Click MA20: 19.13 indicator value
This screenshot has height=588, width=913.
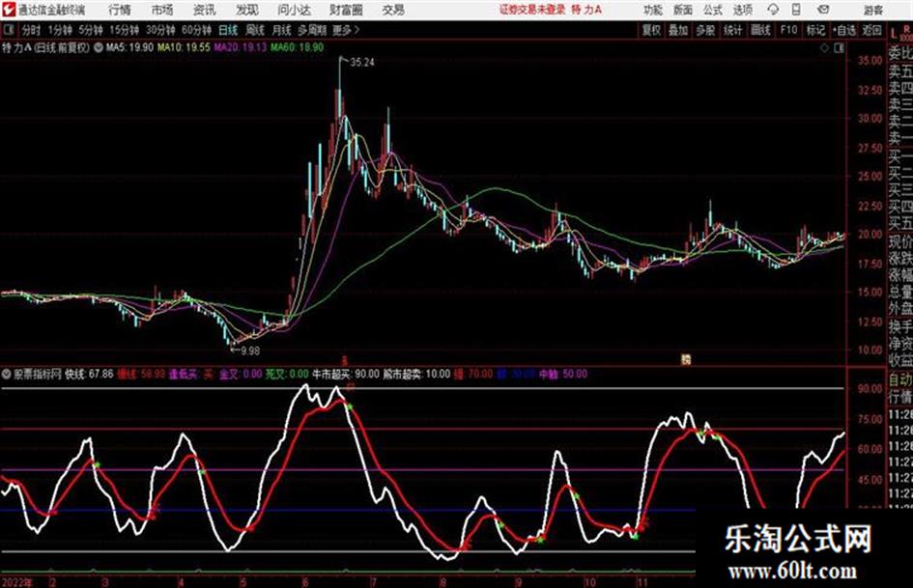[240, 47]
